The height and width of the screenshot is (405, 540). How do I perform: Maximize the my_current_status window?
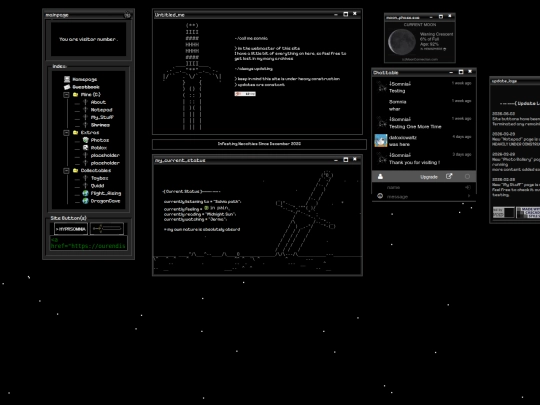point(345,159)
